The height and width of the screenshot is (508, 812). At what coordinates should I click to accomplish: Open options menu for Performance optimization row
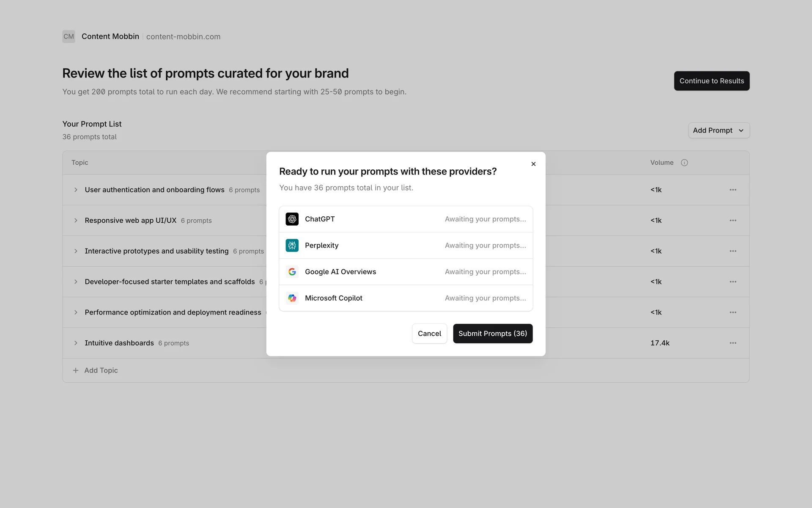(x=733, y=312)
